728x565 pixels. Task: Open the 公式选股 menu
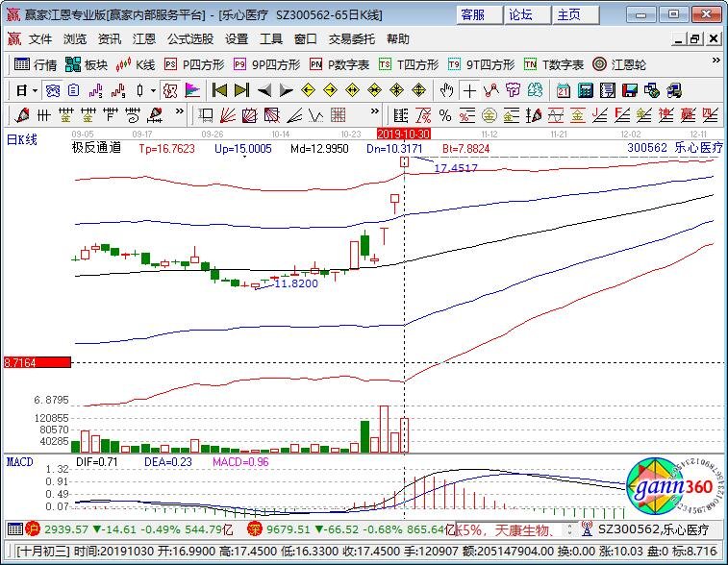tap(190, 39)
